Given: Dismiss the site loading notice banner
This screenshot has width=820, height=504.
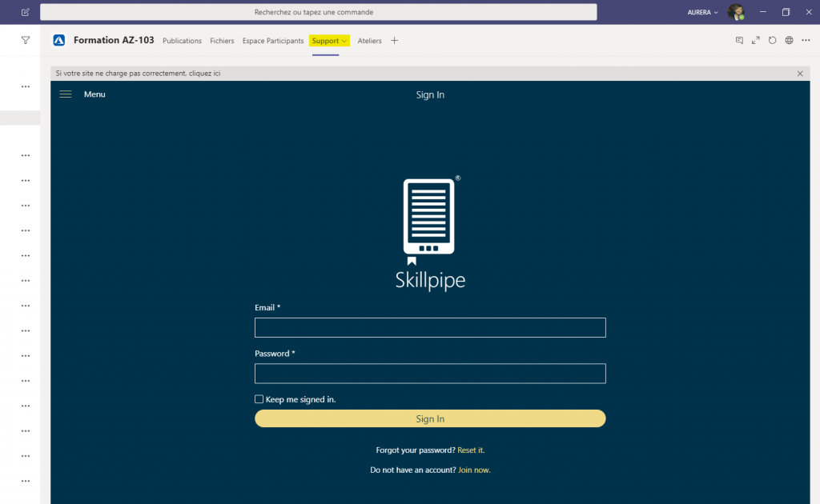Looking at the screenshot, I should coord(800,74).
